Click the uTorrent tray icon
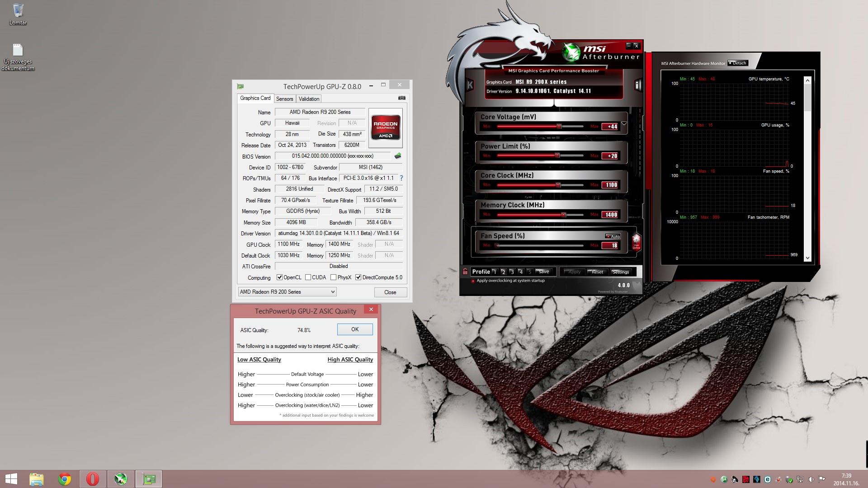The height and width of the screenshot is (488, 868). (724, 479)
